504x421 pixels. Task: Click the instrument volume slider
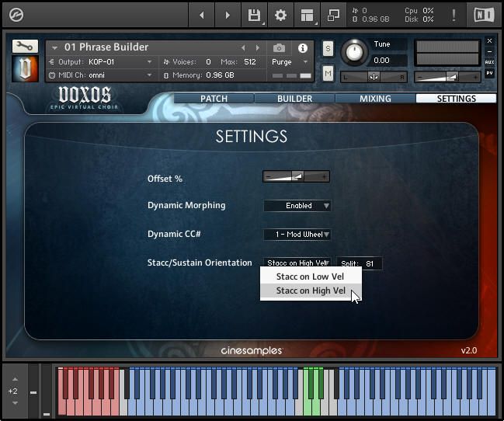[x=447, y=77]
